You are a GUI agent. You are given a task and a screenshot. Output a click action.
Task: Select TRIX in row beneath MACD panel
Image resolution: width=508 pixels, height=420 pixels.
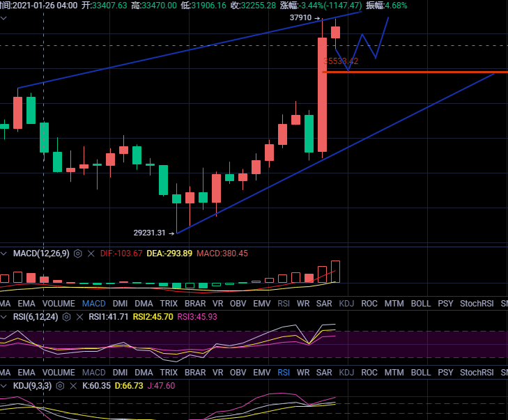pos(169,304)
